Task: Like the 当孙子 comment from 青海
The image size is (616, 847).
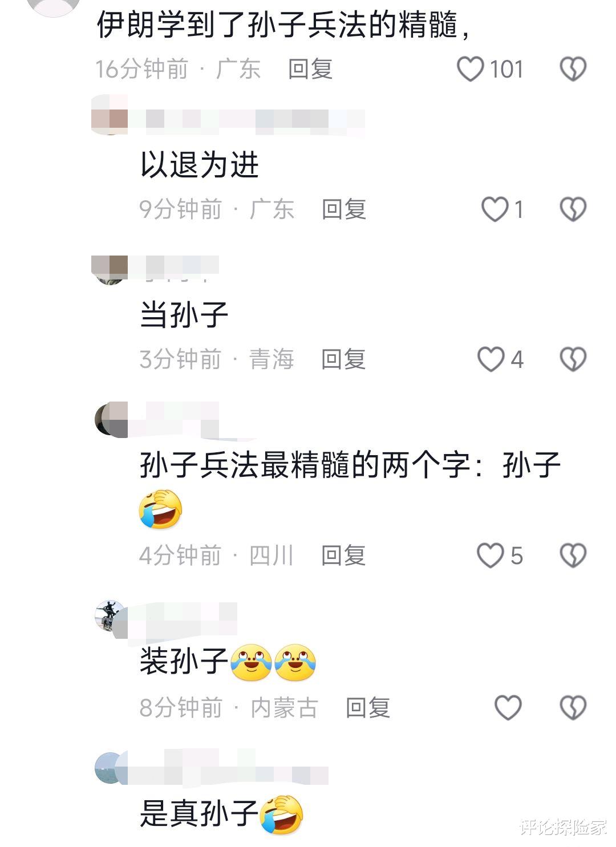Action: pyautogui.click(x=491, y=359)
